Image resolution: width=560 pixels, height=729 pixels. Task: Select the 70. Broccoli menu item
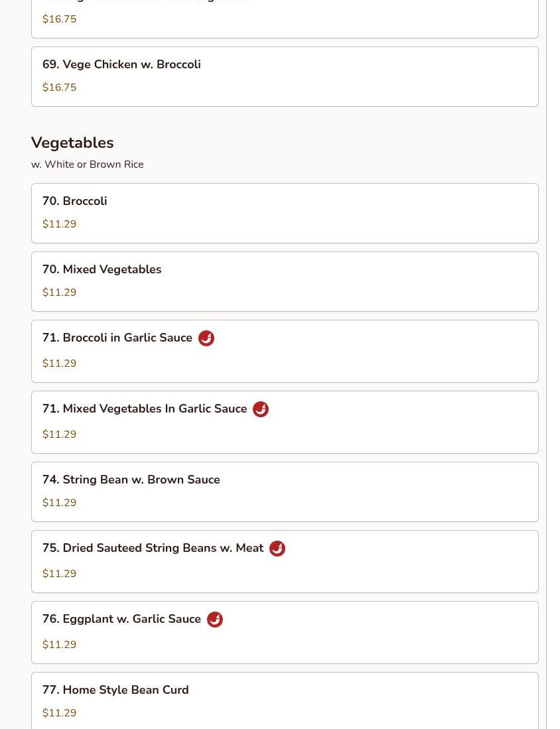click(285, 214)
